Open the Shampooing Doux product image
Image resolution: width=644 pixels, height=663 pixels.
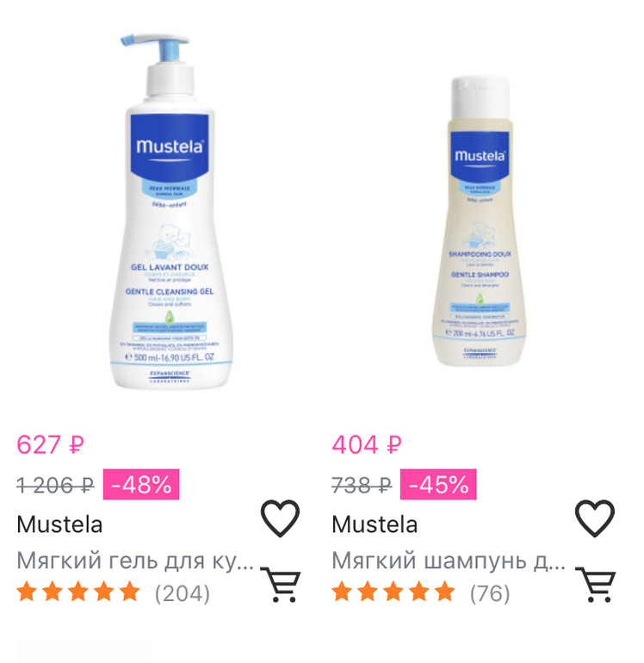pyautogui.click(x=480, y=220)
